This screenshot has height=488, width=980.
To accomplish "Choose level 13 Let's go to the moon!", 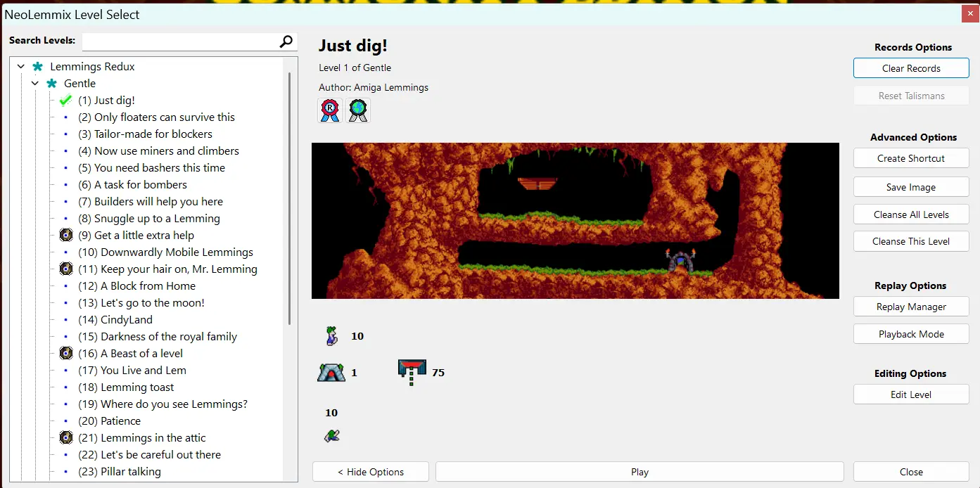I will (152, 303).
